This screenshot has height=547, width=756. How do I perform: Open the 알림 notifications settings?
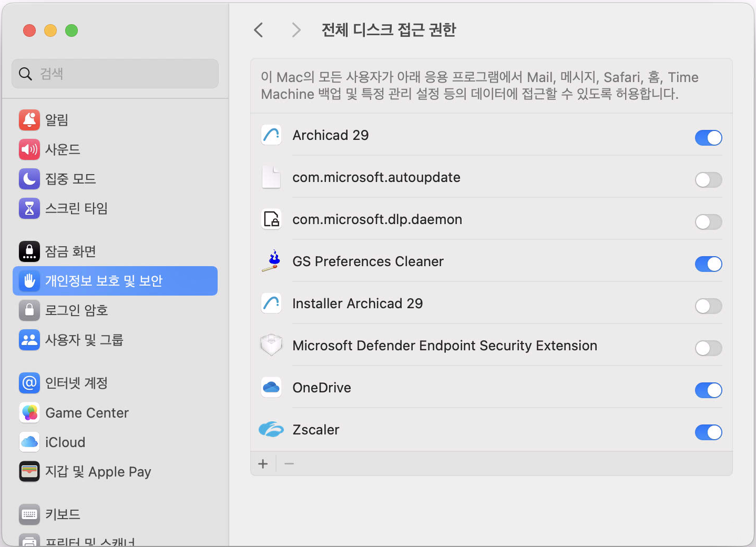tap(57, 120)
